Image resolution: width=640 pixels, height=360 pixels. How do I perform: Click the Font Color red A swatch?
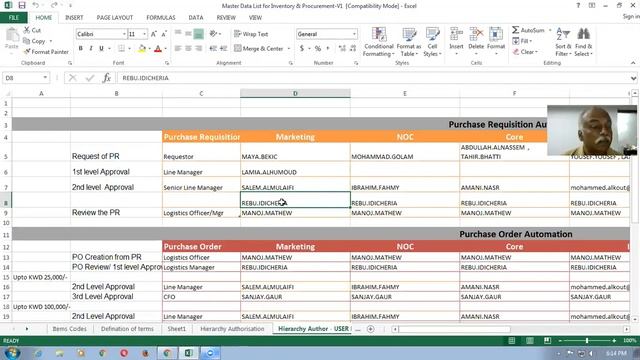pyautogui.click(x=158, y=49)
